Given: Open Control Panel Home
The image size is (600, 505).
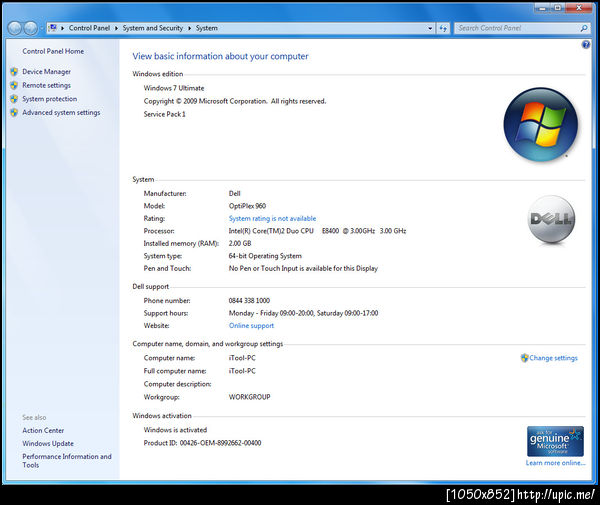Looking at the screenshot, I should point(53,51).
